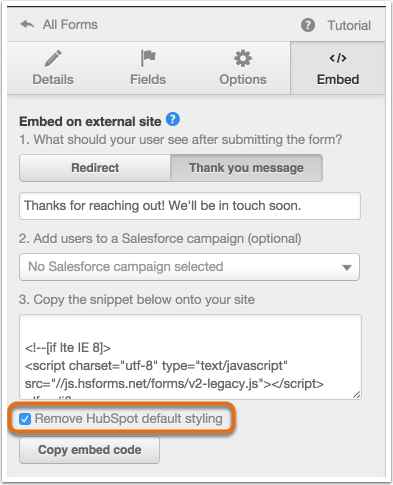Click the blue help icon beside Embed on external site
The height and width of the screenshot is (485, 393).
pos(173,119)
